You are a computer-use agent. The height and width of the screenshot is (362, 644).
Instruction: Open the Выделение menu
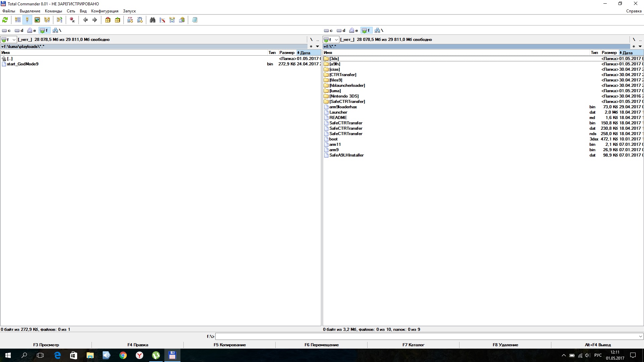pos(30,11)
